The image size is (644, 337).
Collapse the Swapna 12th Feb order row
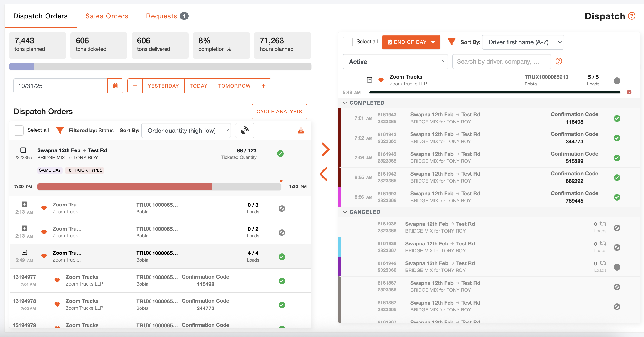23,150
